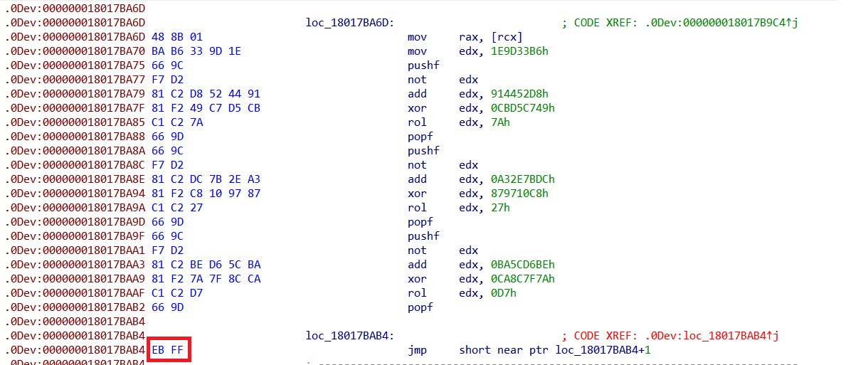Click the XOR constant 0CBD5C749h

tap(523, 108)
